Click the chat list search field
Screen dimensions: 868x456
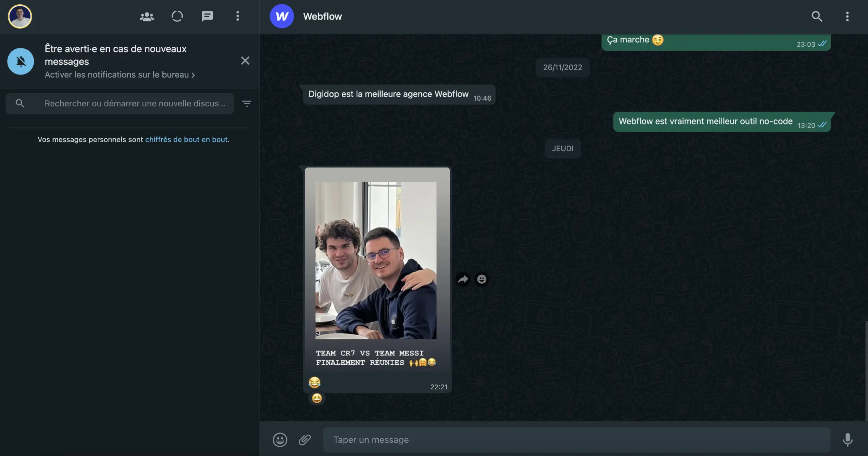click(x=120, y=104)
